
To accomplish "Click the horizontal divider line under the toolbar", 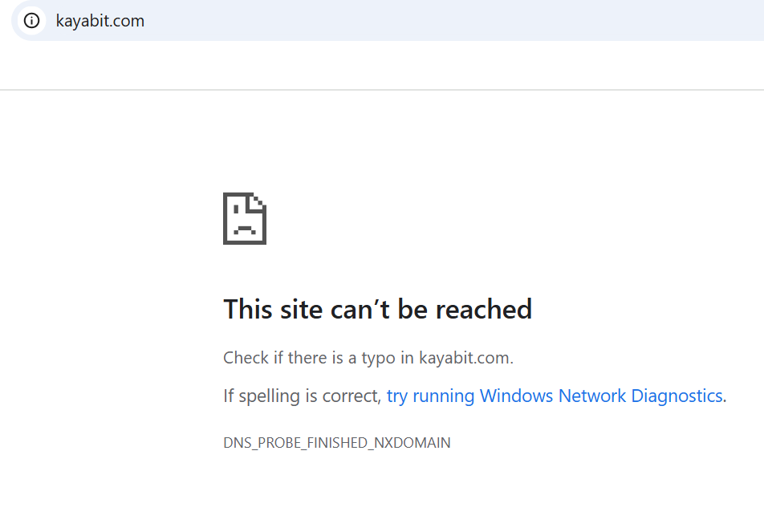I will 382,90.
